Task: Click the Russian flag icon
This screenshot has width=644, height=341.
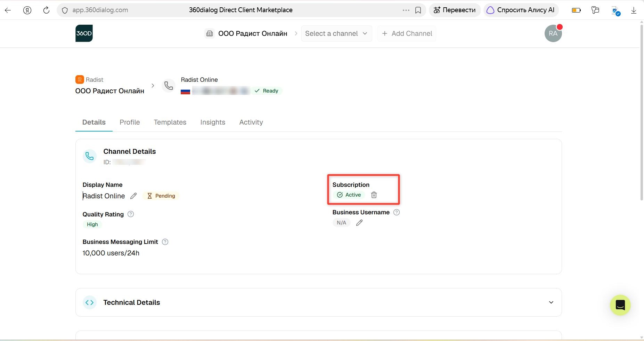Action: (x=185, y=91)
